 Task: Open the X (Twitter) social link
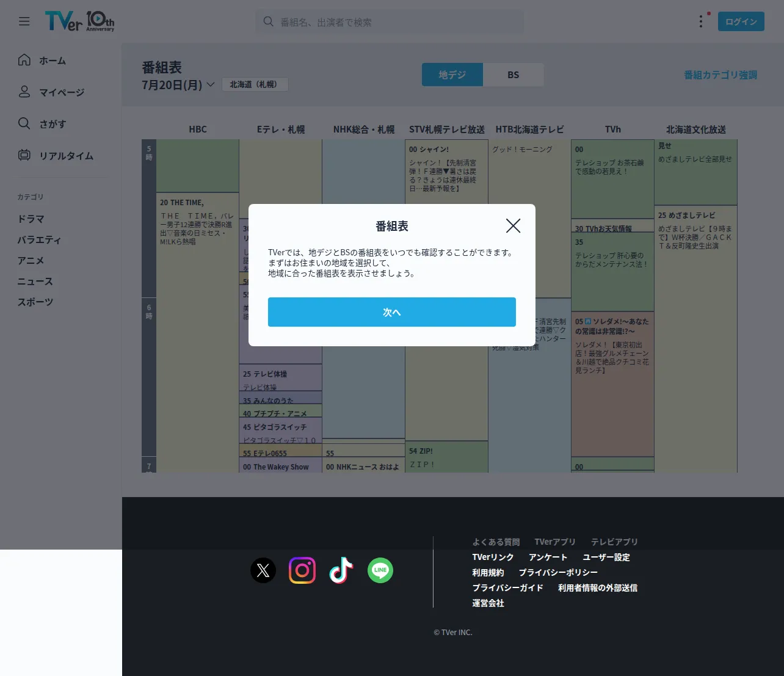[263, 570]
